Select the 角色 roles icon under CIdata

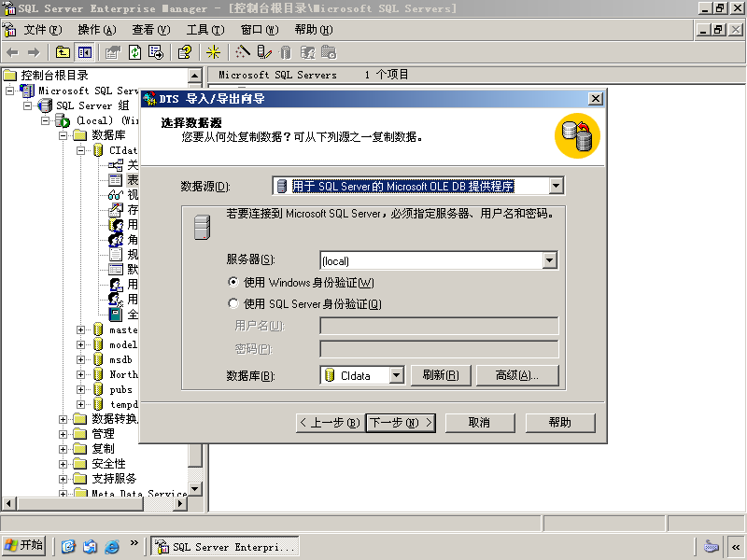click(115, 240)
